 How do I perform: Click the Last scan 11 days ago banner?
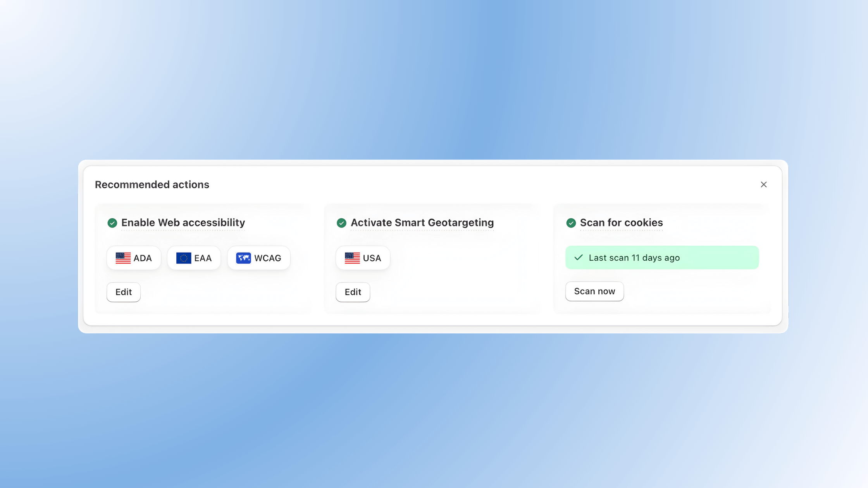pos(662,257)
